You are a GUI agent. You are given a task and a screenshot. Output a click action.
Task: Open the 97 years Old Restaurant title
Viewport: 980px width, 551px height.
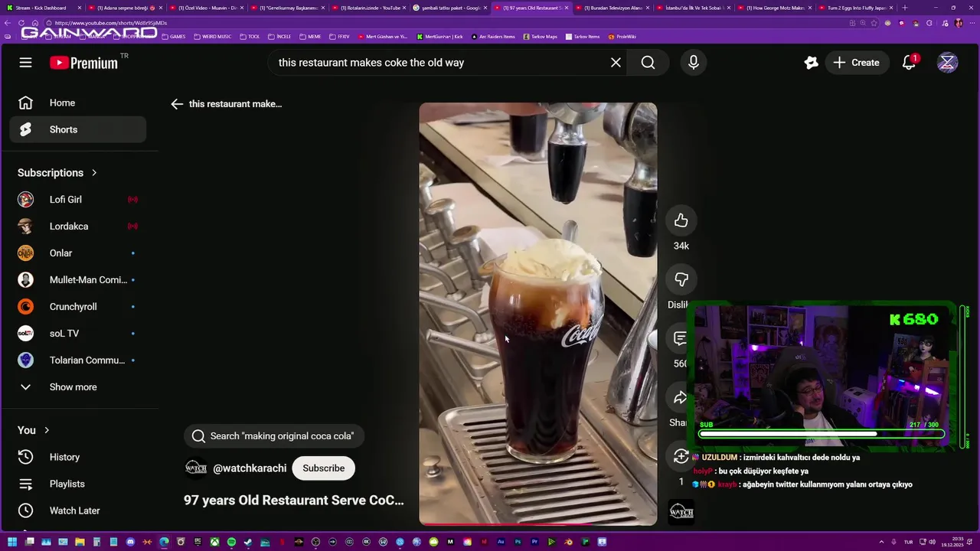click(x=294, y=500)
